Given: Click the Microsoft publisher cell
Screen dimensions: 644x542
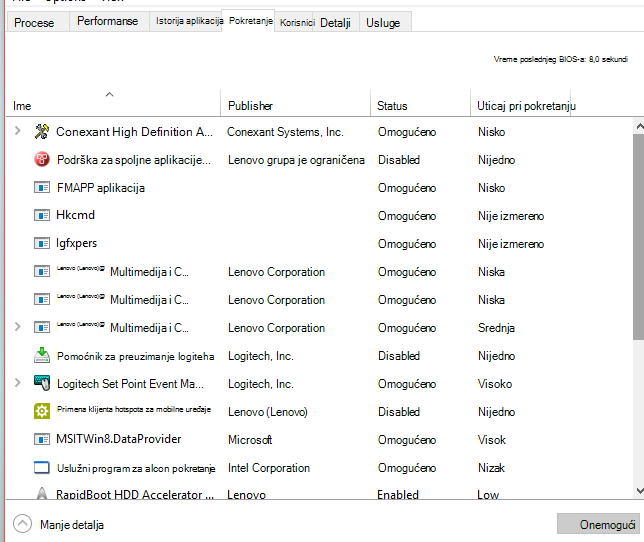Looking at the screenshot, I should coord(250,440).
